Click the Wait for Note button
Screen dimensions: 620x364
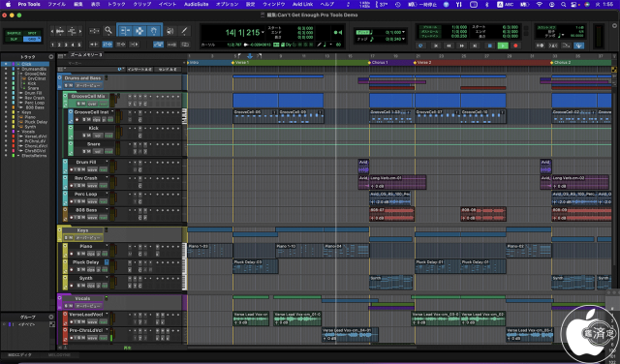(x=540, y=45)
